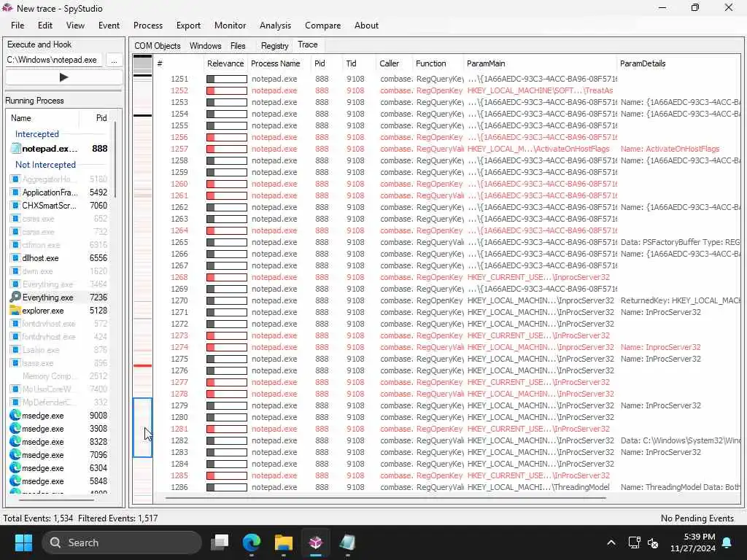
Task: Click the play button to execute and hook
Action: click(x=64, y=77)
